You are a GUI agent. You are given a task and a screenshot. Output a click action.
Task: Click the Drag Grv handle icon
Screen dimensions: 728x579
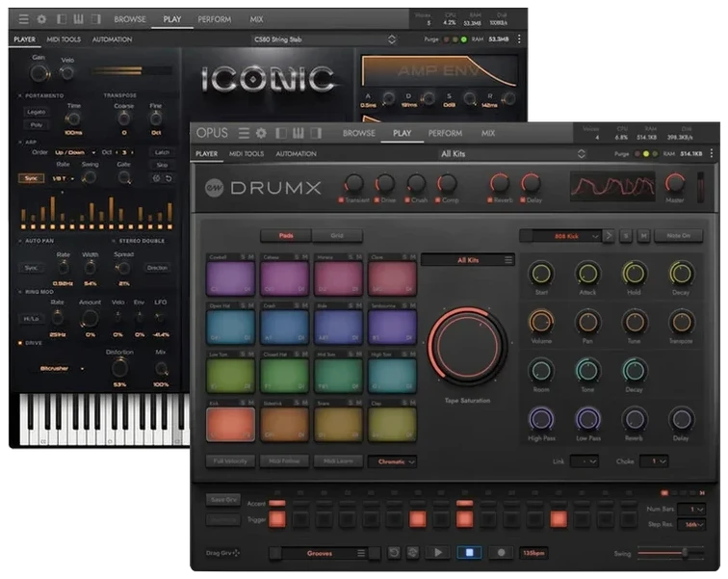tap(236, 553)
